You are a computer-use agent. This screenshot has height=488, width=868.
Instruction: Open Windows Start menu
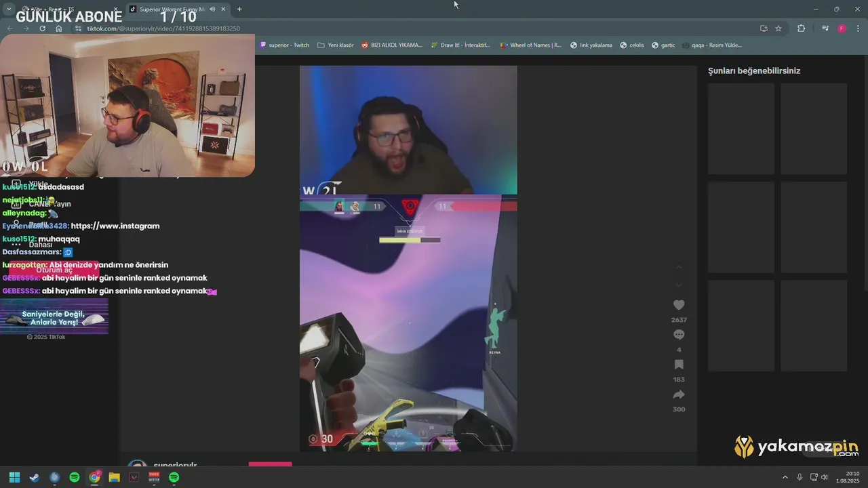coord(14,477)
